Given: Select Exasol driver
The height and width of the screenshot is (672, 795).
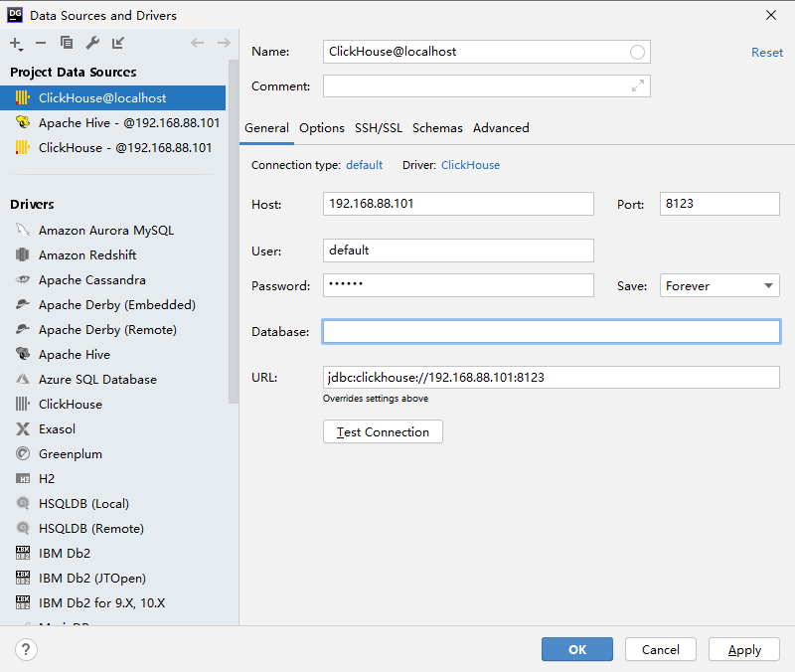Looking at the screenshot, I should 112,429.
